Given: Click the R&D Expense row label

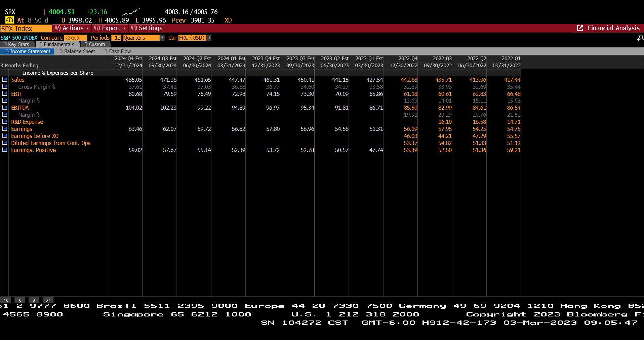Looking at the screenshot, I should 27,122.
